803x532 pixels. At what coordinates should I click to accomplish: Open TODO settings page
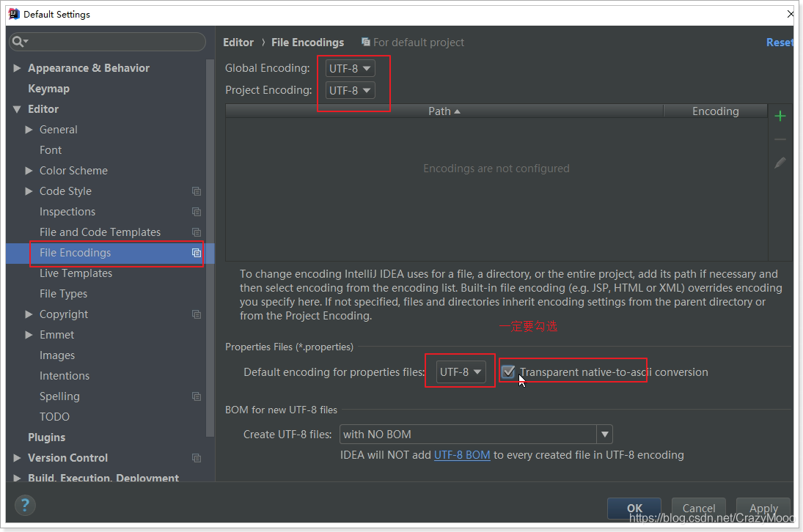54,417
